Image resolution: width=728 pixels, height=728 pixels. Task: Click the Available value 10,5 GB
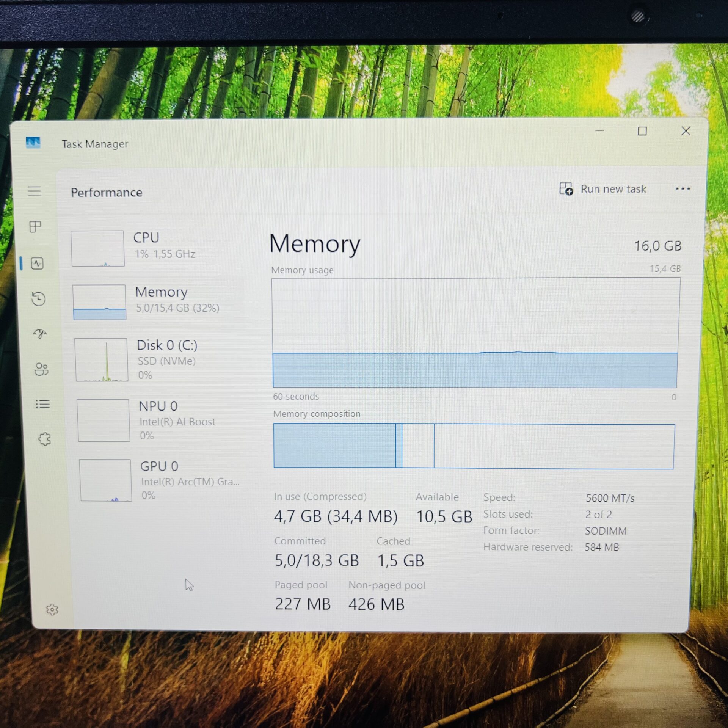[x=444, y=517]
